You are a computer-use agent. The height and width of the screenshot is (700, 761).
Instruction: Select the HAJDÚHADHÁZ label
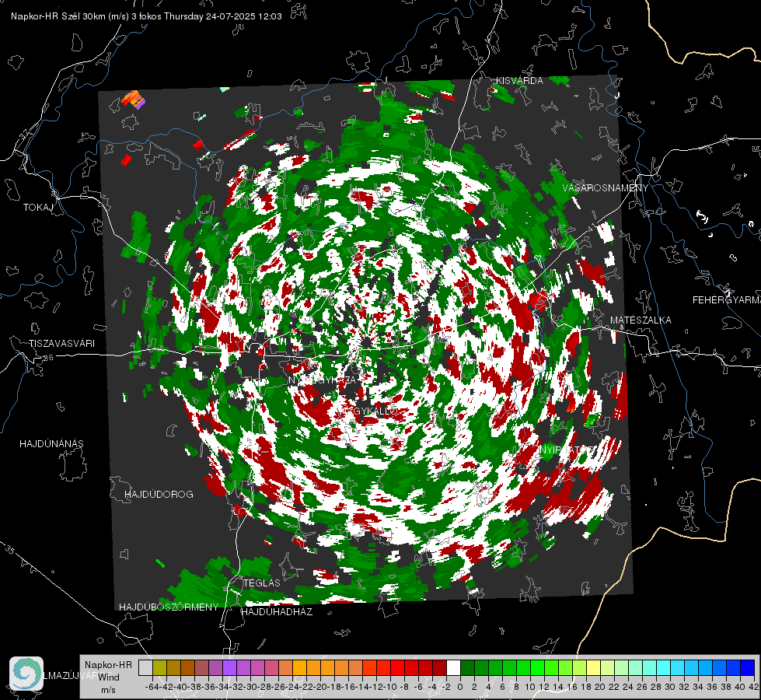click(277, 612)
